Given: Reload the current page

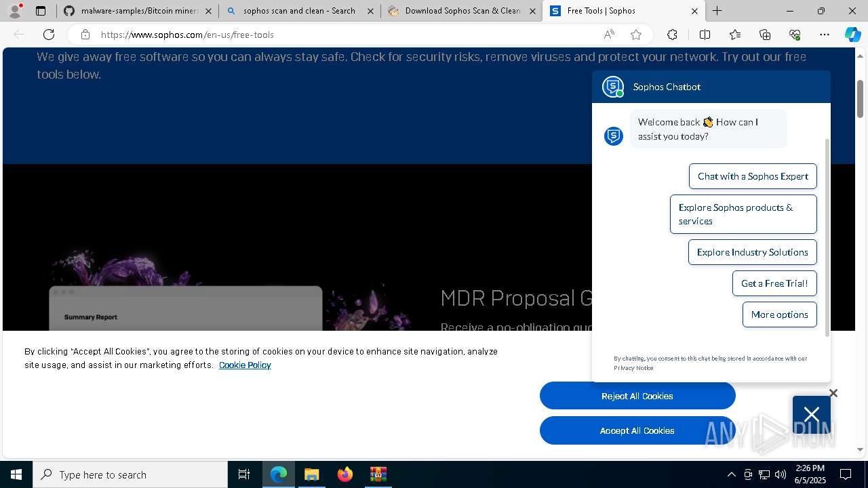Looking at the screenshot, I should tap(49, 35).
